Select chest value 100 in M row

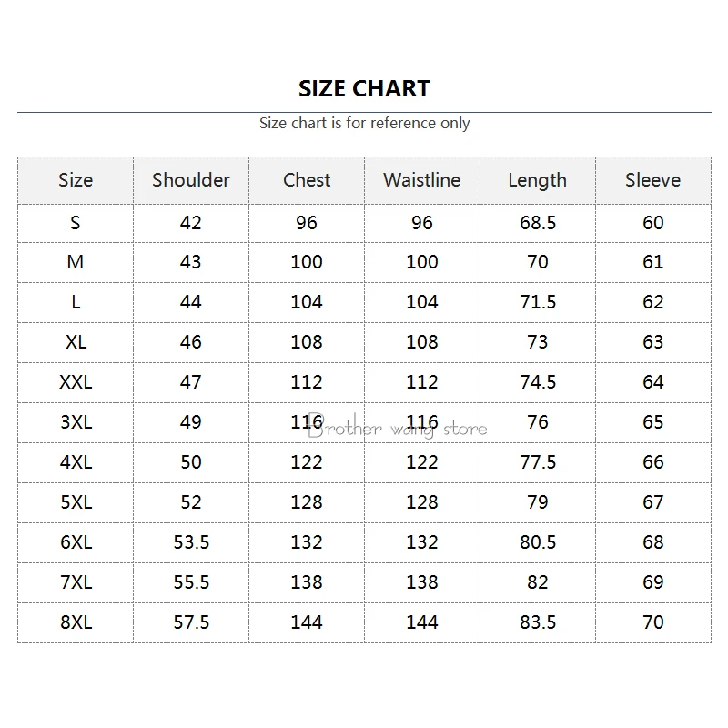[307, 262]
